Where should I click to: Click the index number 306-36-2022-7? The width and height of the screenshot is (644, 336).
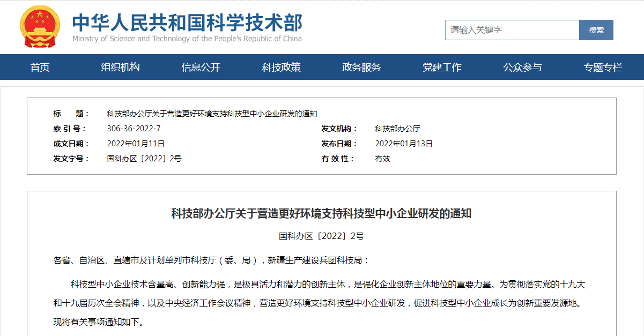pyautogui.click(x=134, y=129)
